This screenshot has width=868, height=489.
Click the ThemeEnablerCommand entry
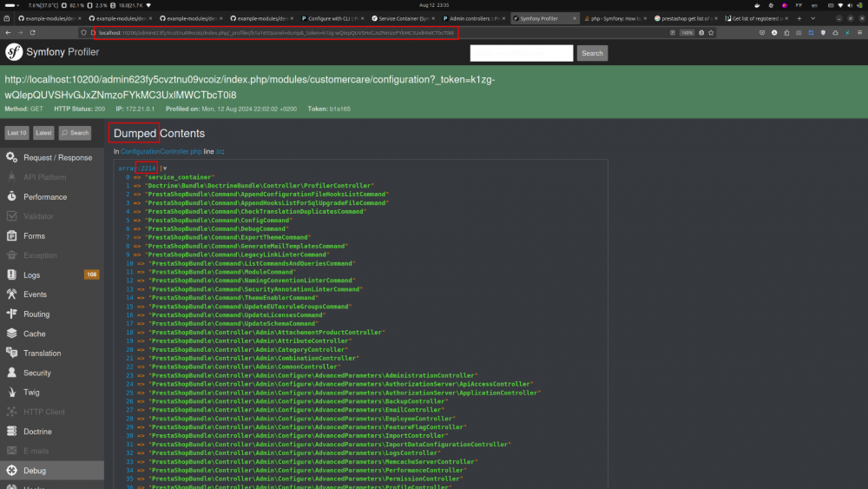[233, 298]
